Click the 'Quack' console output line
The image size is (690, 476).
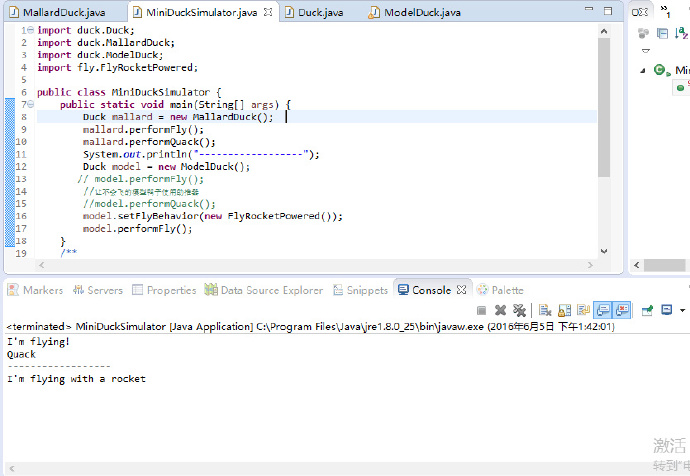pos(21,354)
